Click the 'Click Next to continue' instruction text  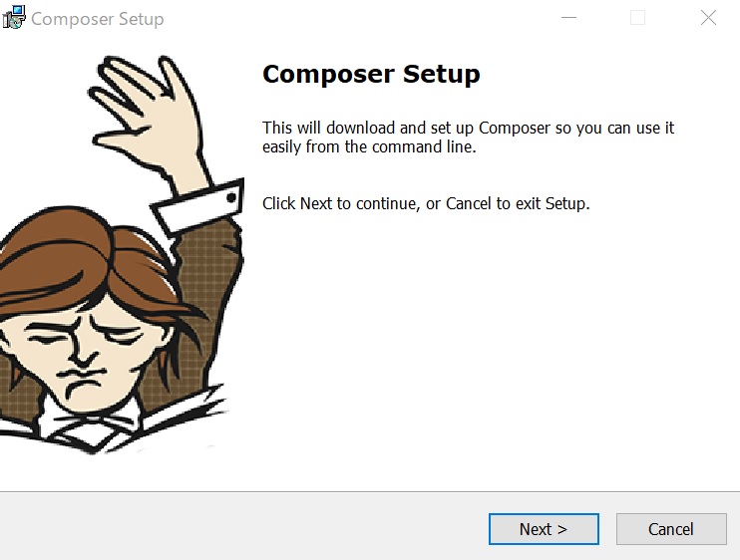coord(426,203)
